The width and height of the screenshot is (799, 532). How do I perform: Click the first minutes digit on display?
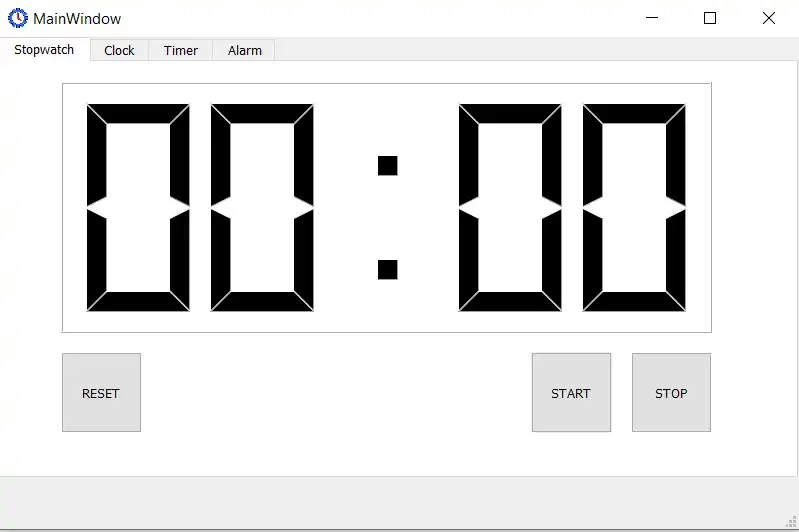pyautogui.click(x=138, y=207)
